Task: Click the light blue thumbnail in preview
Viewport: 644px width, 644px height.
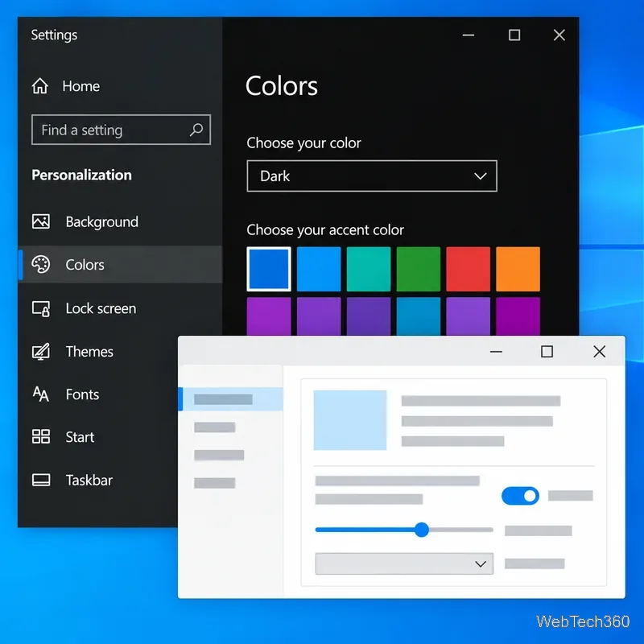Action: (x=350, y=420)
